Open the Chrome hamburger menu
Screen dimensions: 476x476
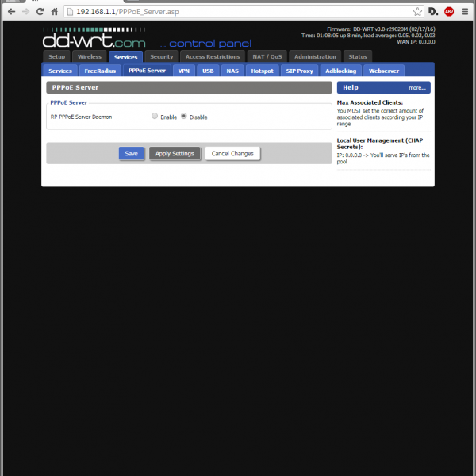(x=466, y=12)
